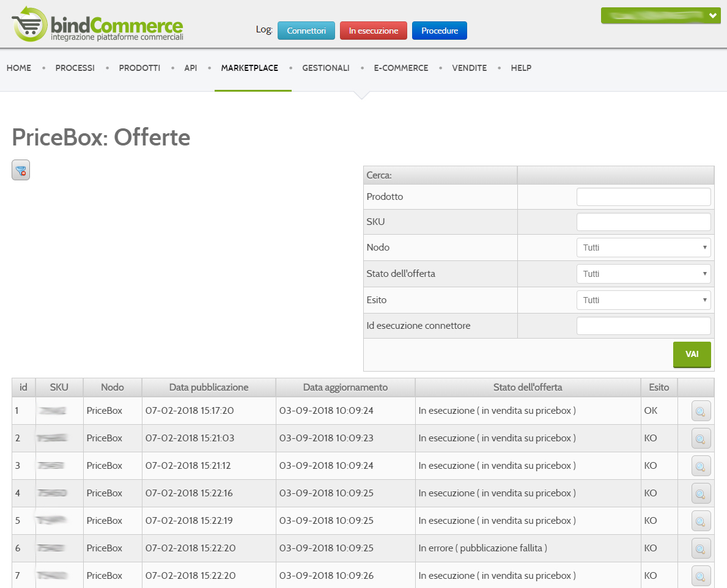Image resolution: width=727 pixels, height=588 pixels.
Task: Clear filters with the funnel icon
Action: pyautogui.click(x=21, y=170)
